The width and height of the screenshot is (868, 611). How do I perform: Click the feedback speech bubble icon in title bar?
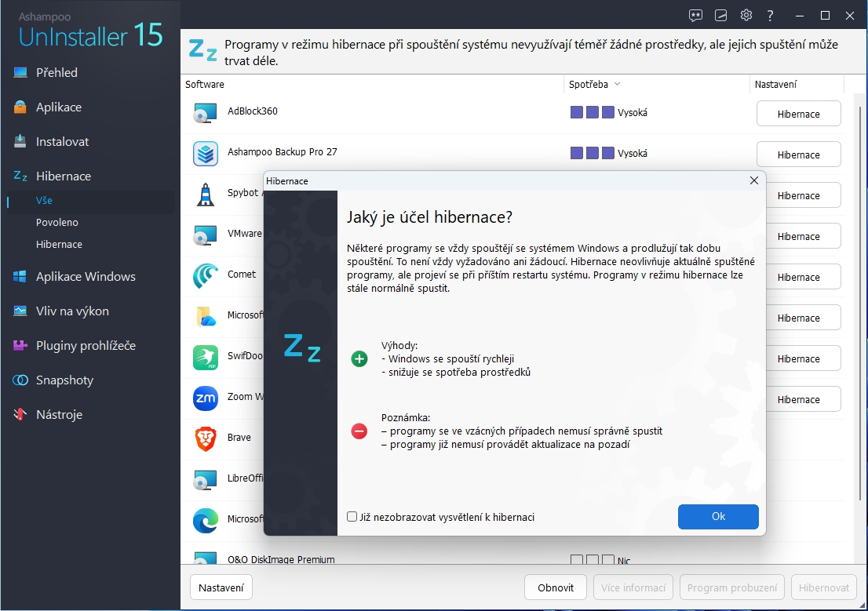tap(695, 16)
